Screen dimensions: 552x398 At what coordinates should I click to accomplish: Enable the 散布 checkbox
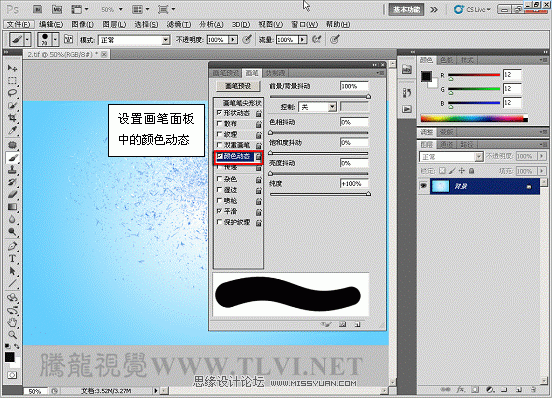[219, 124]
